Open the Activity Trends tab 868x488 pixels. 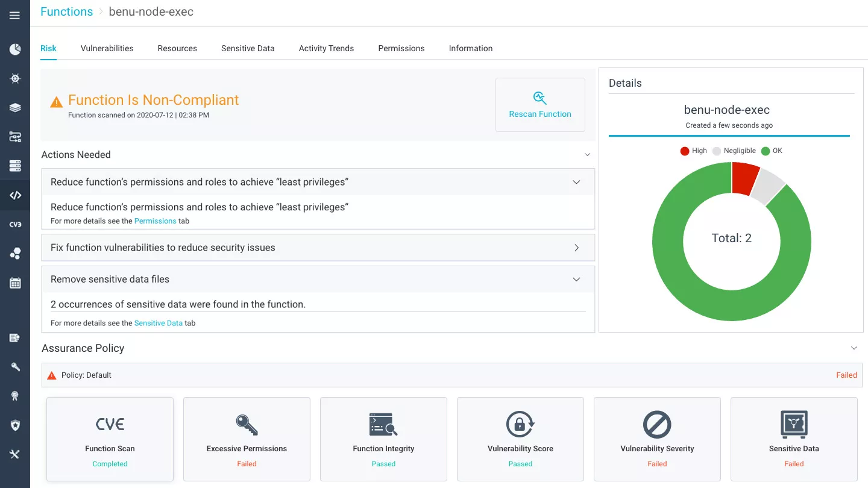[326, 48]
